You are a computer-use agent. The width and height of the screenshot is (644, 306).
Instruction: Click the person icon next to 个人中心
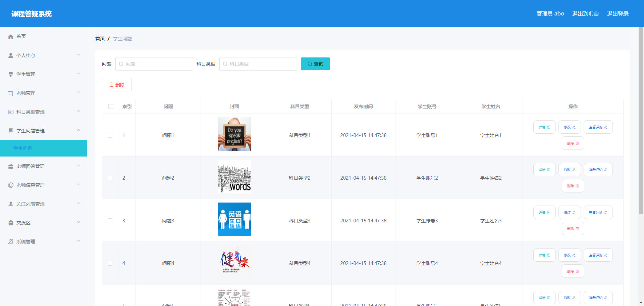11,55
